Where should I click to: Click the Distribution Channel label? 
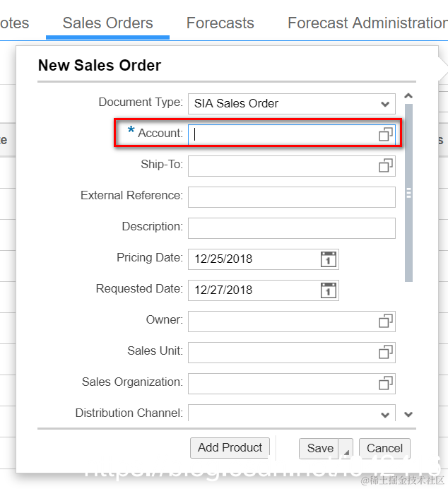pos(129,413)
